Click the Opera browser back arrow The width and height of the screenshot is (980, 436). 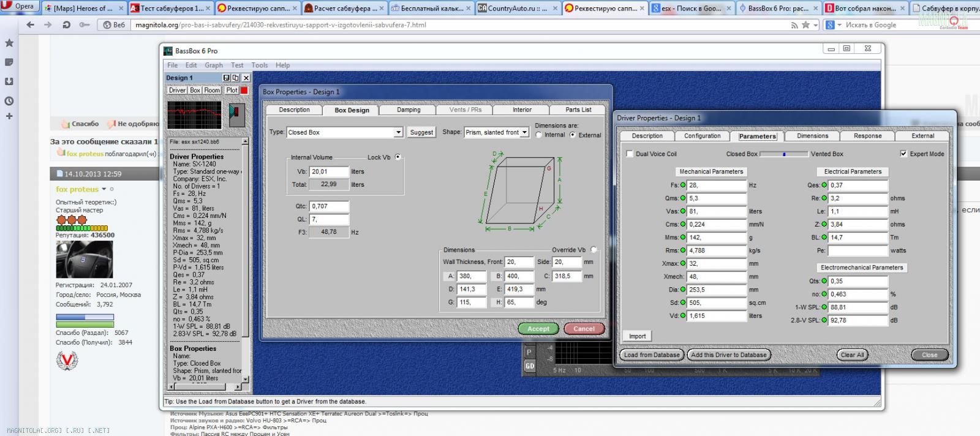31,25
